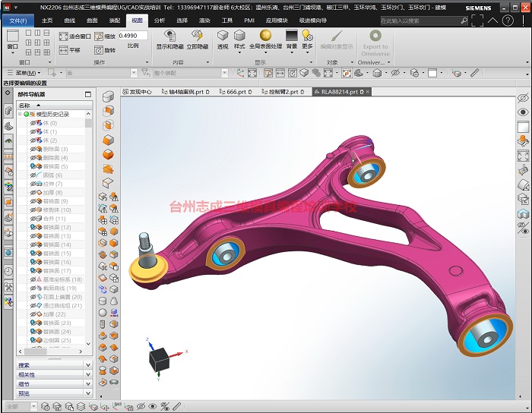The width and height of the screenshot is (532, 413).
Task: Click the 名称 column header
Action: point(54,106)
